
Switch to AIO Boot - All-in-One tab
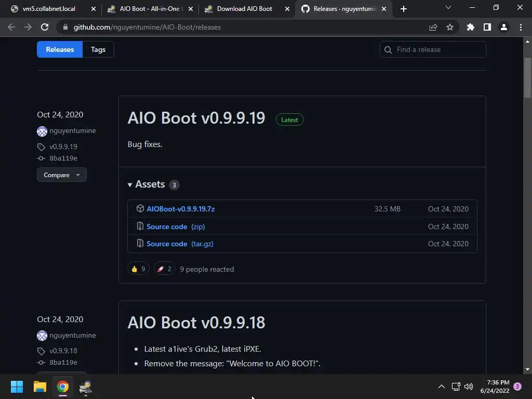(x=150, y=9)
